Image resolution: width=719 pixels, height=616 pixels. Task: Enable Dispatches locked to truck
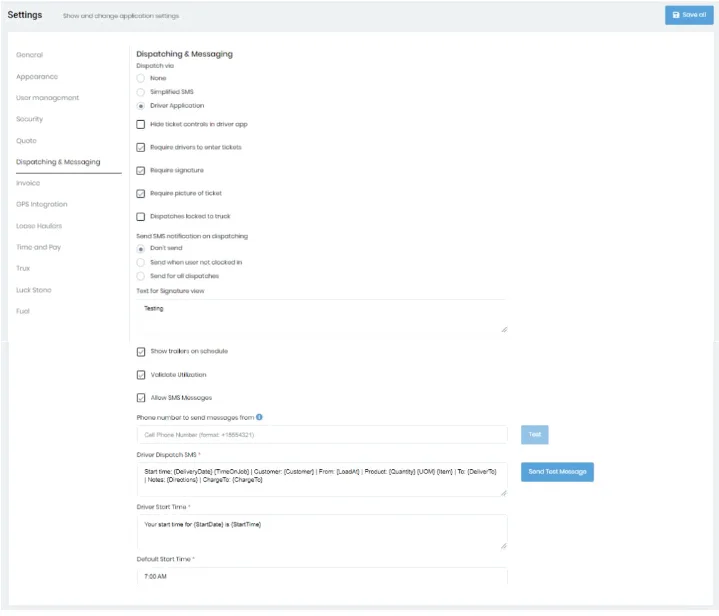click(x=141, y=216)
